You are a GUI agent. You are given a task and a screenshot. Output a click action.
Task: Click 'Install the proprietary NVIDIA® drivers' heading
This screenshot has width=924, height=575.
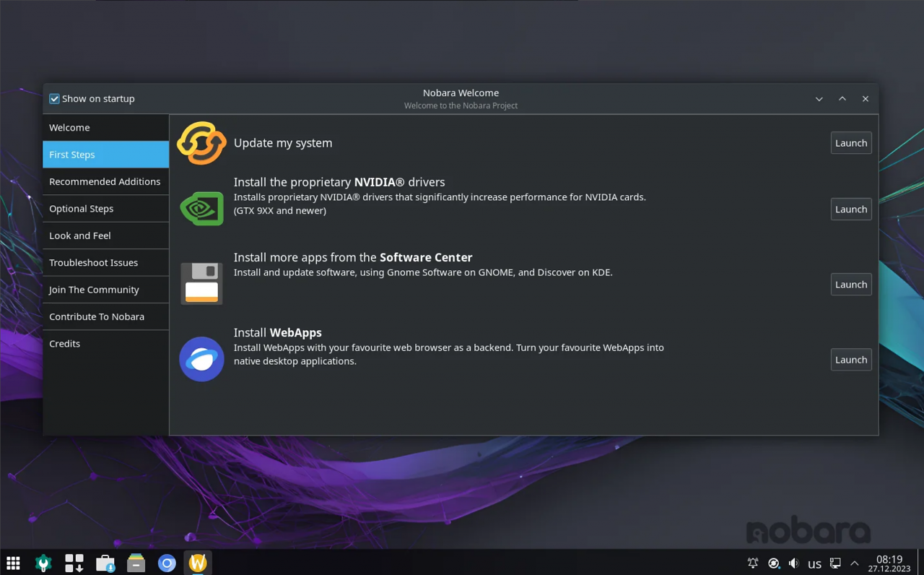click(x=339, y=182)
